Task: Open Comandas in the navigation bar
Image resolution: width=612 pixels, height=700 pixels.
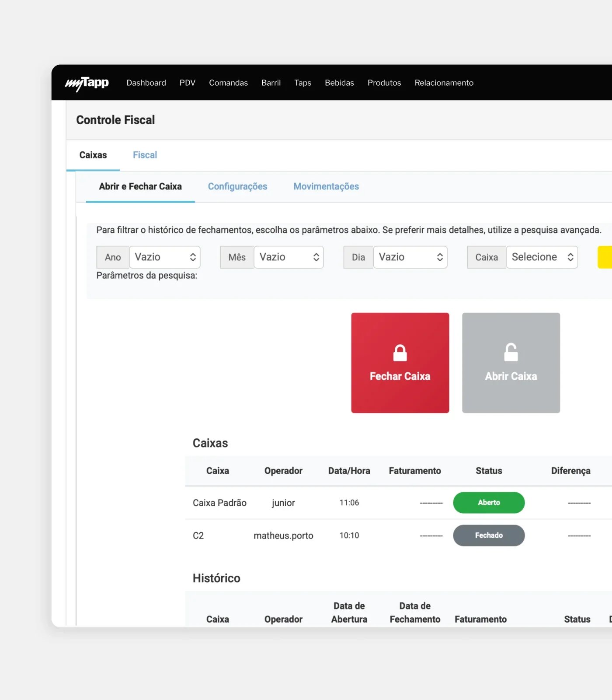Action: (x=228, y=83)
